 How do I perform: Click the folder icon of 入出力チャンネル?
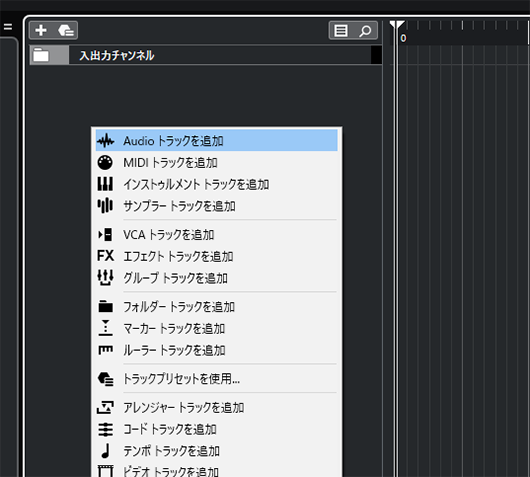click(x=41, y=55)
